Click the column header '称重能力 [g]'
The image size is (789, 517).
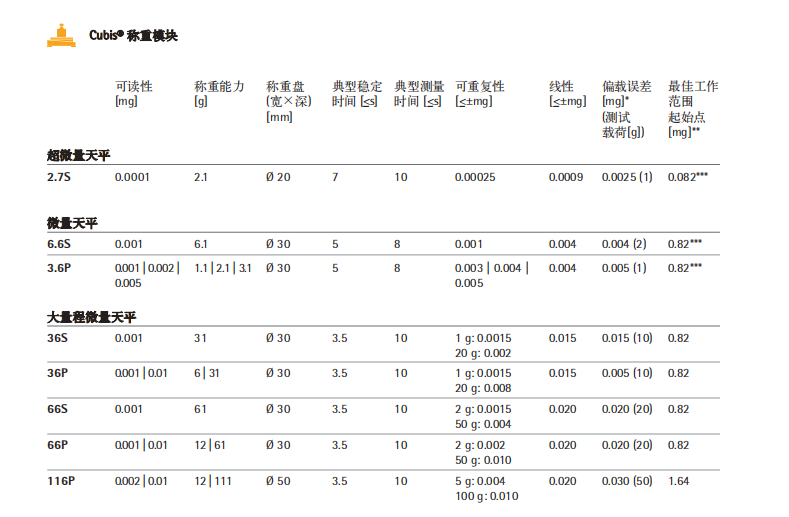pos(219,94)
